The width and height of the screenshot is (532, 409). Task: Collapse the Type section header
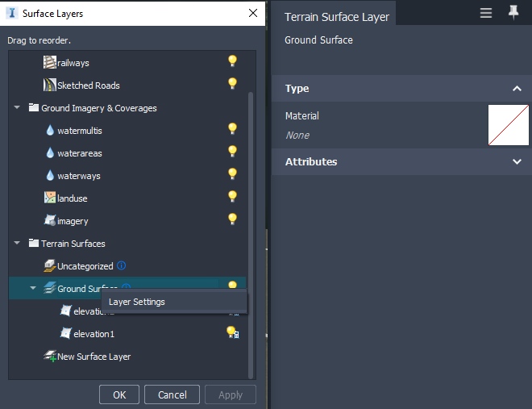517,89
